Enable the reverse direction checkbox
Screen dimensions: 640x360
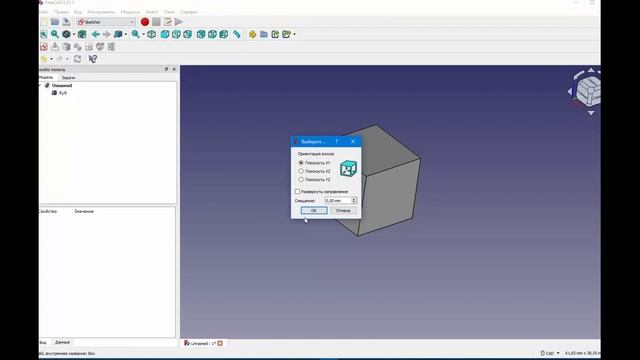point(298,191)
